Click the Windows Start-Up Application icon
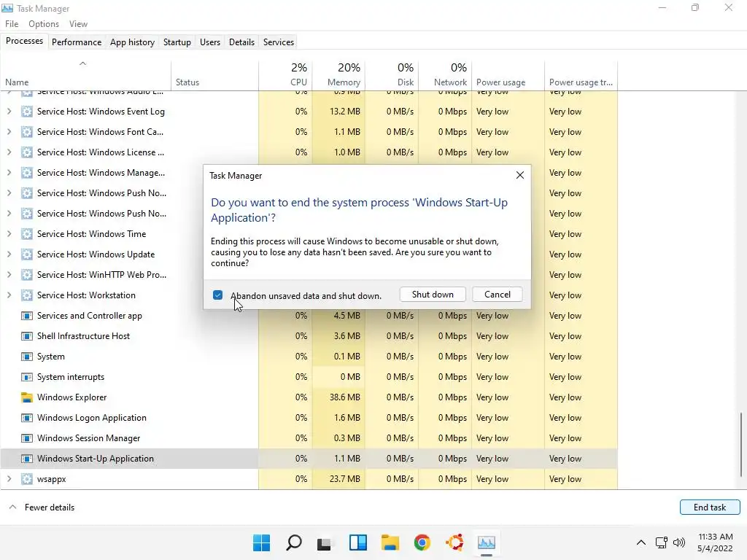This screenshot has width=747, height=560. [27, 459]
